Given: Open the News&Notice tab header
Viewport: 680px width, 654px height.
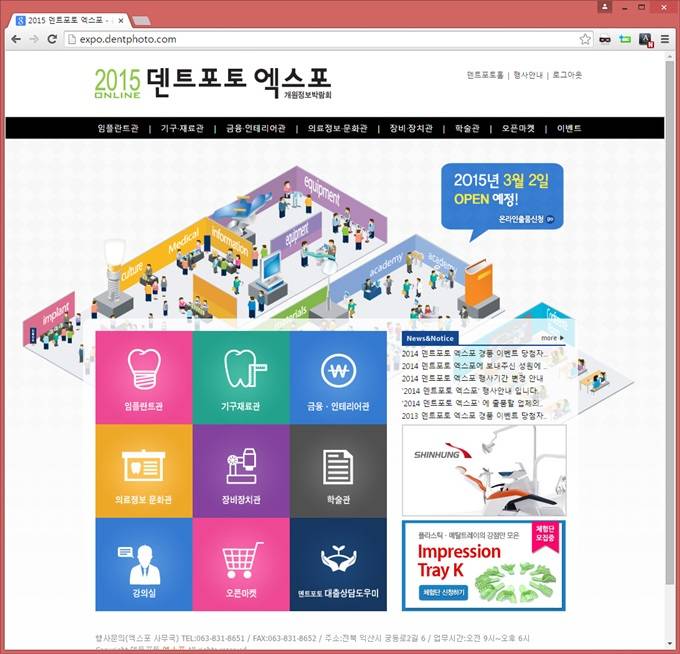Looking at the screenshot, I should click(x=430, y=338).
